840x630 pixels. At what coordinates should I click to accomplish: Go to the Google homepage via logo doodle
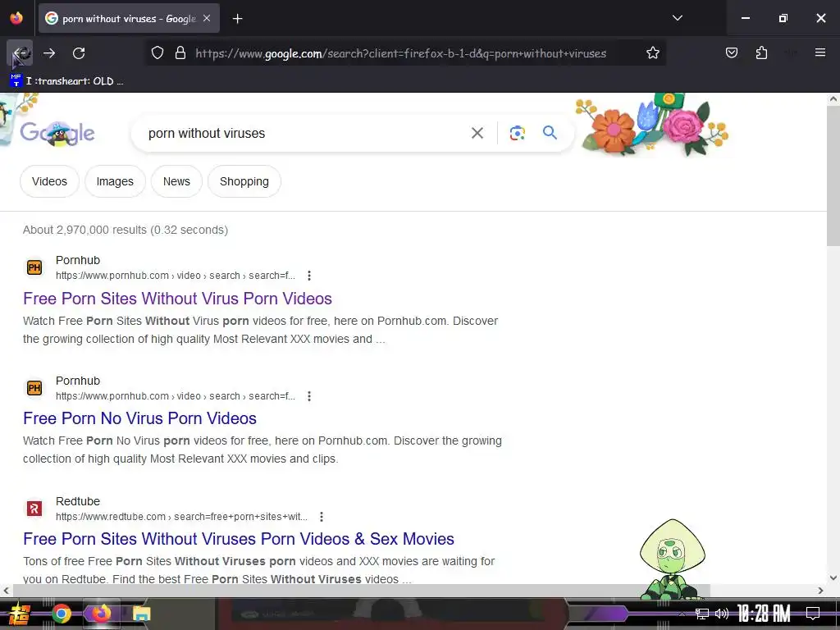pos(57,132)
